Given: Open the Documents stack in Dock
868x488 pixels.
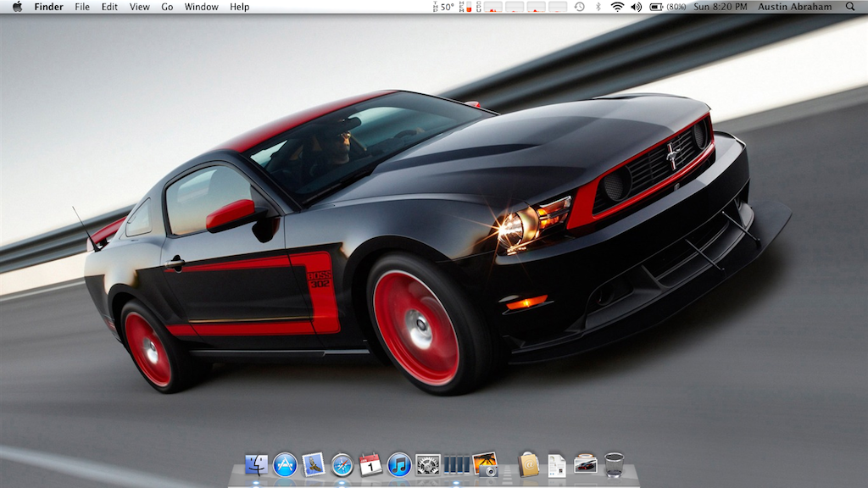Looking at the screenshot, I should pyautogui.click(x=557, y=465).
